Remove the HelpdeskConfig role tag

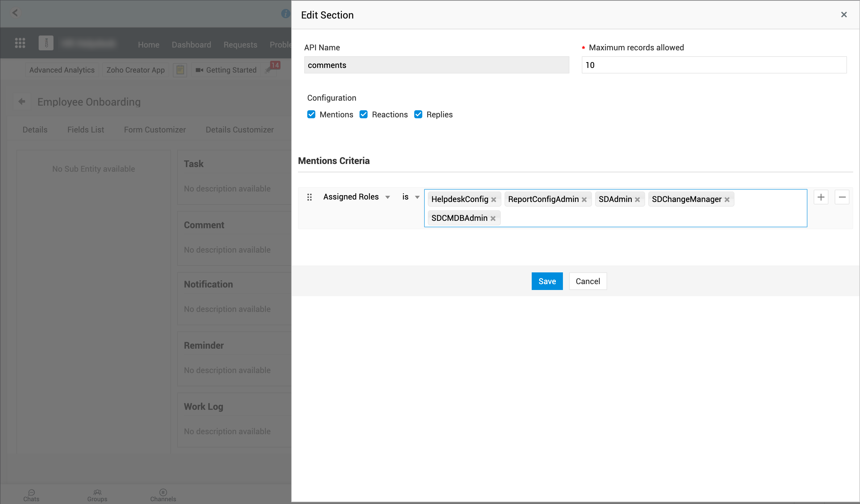pyautogui.click(x=493, y=200)
